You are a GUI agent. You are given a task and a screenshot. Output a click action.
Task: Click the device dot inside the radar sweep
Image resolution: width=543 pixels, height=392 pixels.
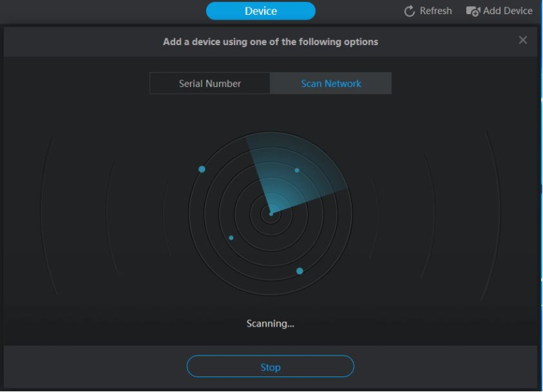[297, 170]
